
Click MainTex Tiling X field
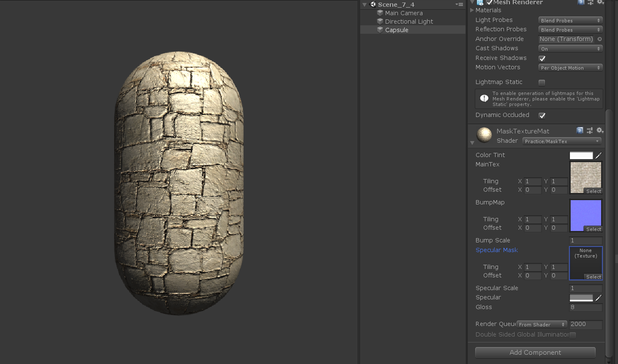click(x=533, y=182)
